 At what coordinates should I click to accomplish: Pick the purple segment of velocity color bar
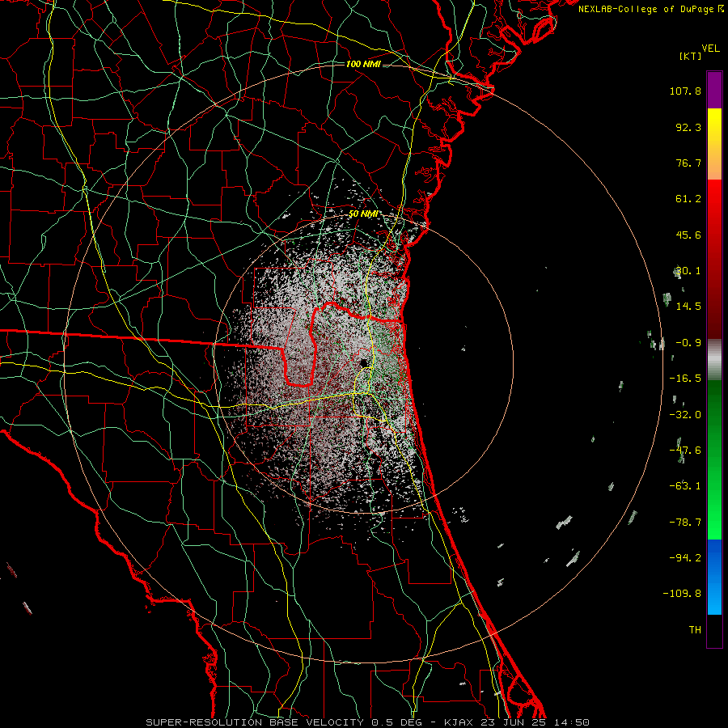tap(714, 91)
